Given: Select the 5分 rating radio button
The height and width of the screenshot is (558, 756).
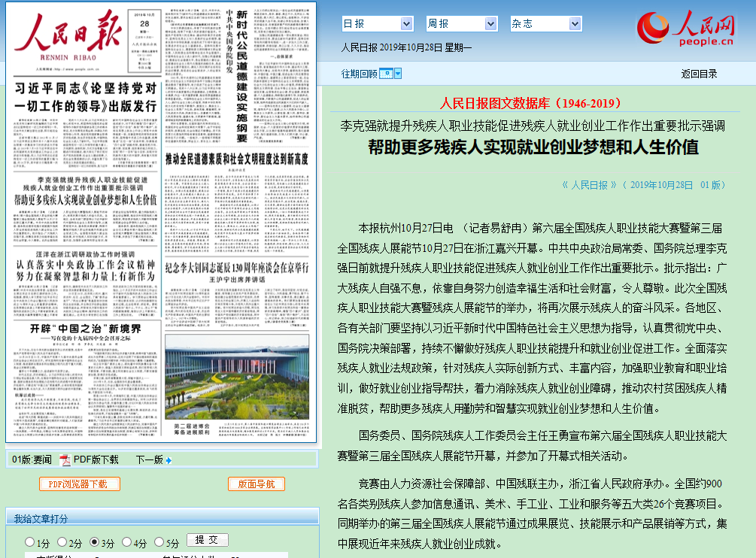Looking at the screenshot, I should pyautogui.click(x=159, y=542).
